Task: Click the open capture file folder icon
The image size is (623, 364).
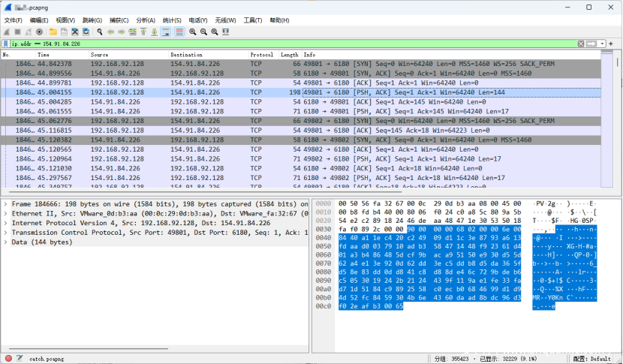Action: click(x=53, y=32)
